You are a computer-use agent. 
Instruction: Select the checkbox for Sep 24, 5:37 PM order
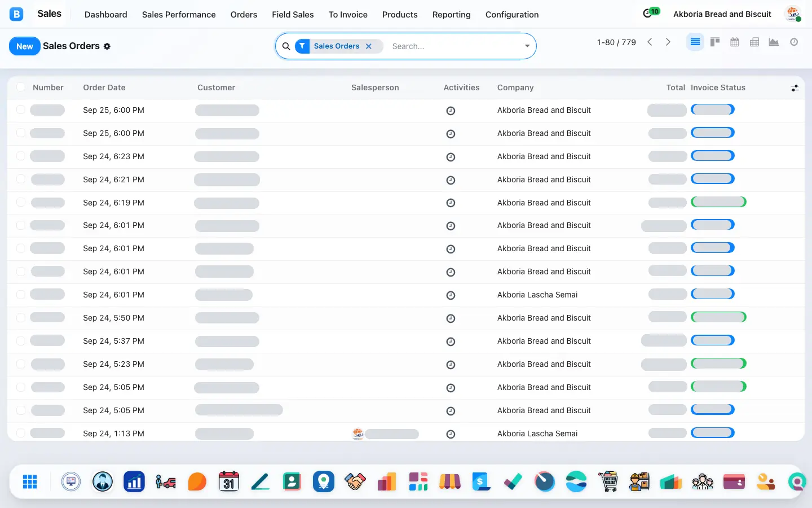(21, 340)
